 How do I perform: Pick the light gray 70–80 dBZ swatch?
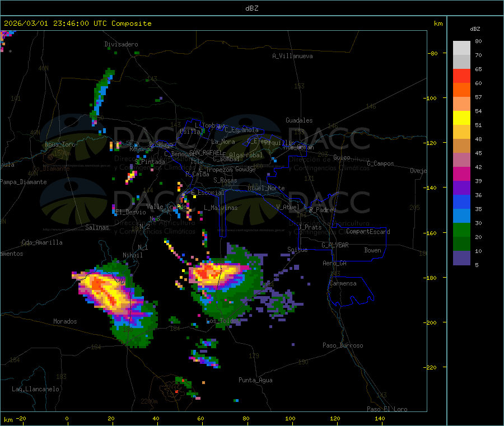pos(461,48)
